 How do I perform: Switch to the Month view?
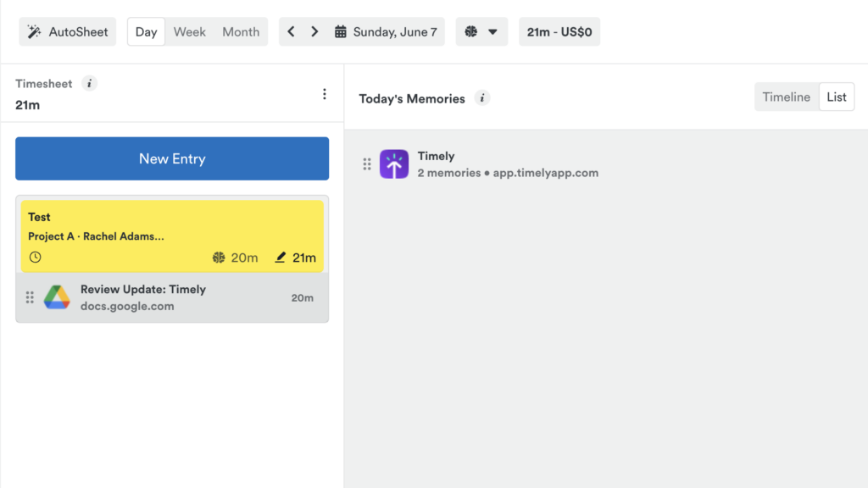[241, 31]
